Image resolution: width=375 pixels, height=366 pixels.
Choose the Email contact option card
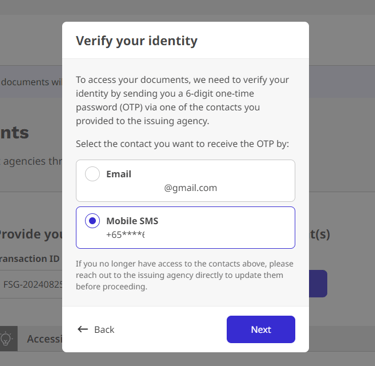[x=186, y=181]
